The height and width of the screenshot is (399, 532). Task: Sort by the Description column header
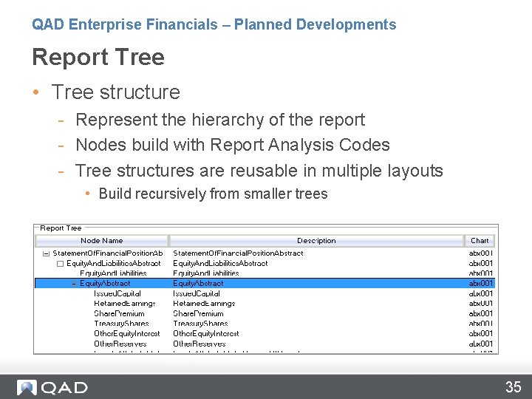pos(316,241)
